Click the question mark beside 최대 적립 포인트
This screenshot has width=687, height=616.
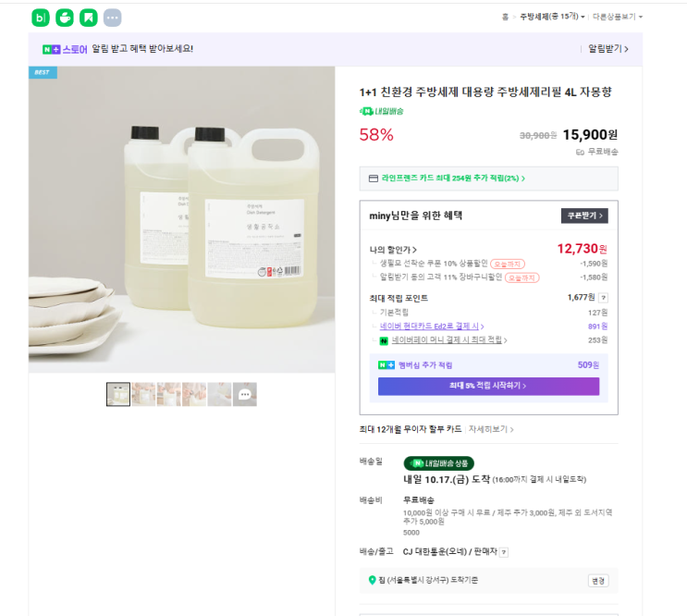pos(603,298)
